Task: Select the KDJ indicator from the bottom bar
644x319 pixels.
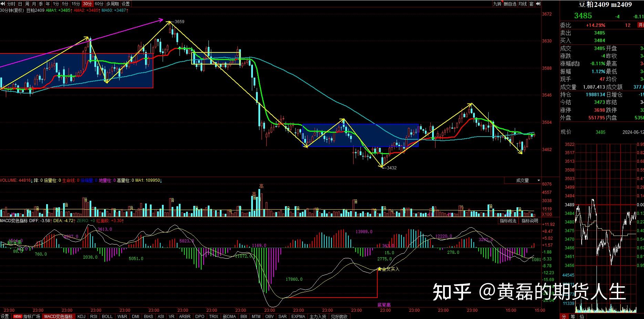Action: pyautogui.click(x=81, y=316)
